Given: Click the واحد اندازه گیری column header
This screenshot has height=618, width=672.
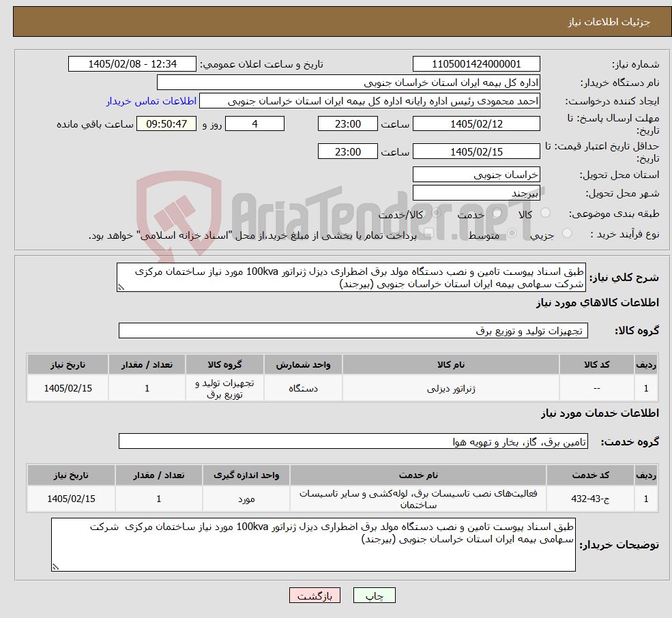Looking at the screenshot, I should 246,475.
